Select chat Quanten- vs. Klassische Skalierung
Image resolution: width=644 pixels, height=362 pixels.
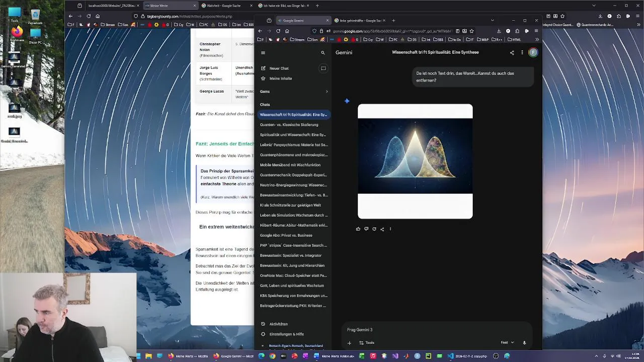(x=294, y=125)
